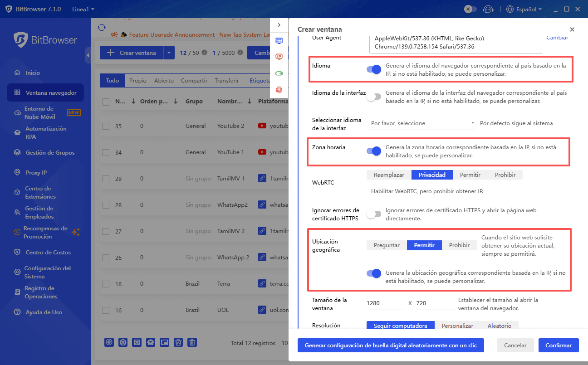This screenshot has height=365, width=588.
Task: Click the Cambiar link next to User Agent
Action: coord(557,38)
